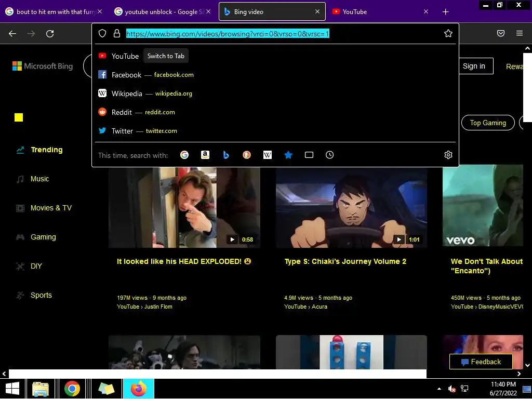Click the horizontal scrollbar right arrow

point(519,374)
